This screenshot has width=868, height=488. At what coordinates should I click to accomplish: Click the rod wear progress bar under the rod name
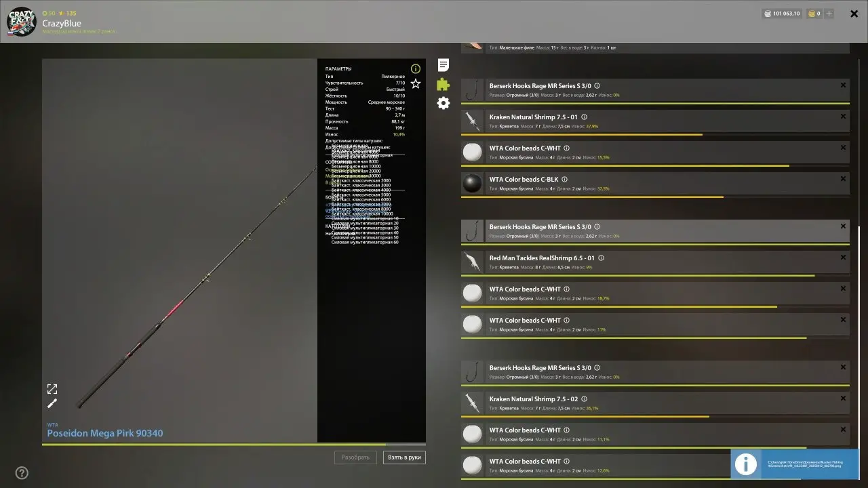click(x=234, y=445)
